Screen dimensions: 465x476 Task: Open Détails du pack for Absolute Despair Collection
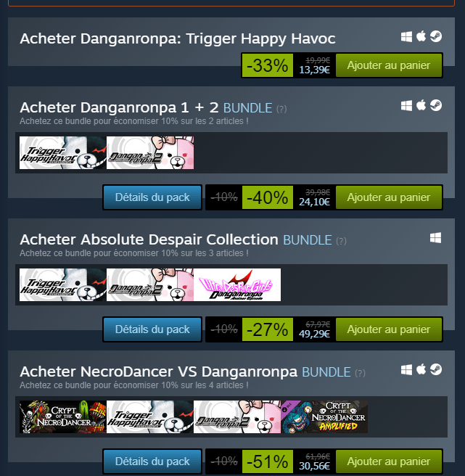152,329
